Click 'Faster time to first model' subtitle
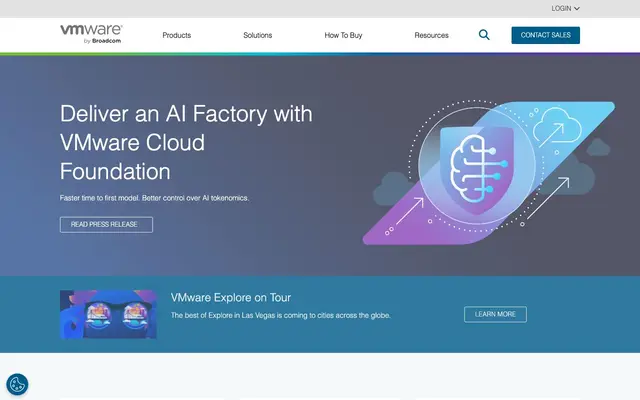 tap(154, 198)
